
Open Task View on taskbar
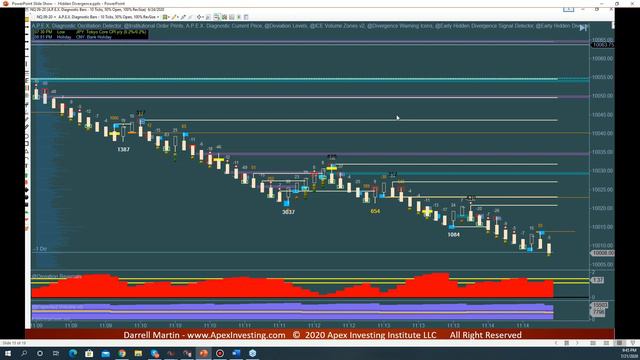(56, 353)
